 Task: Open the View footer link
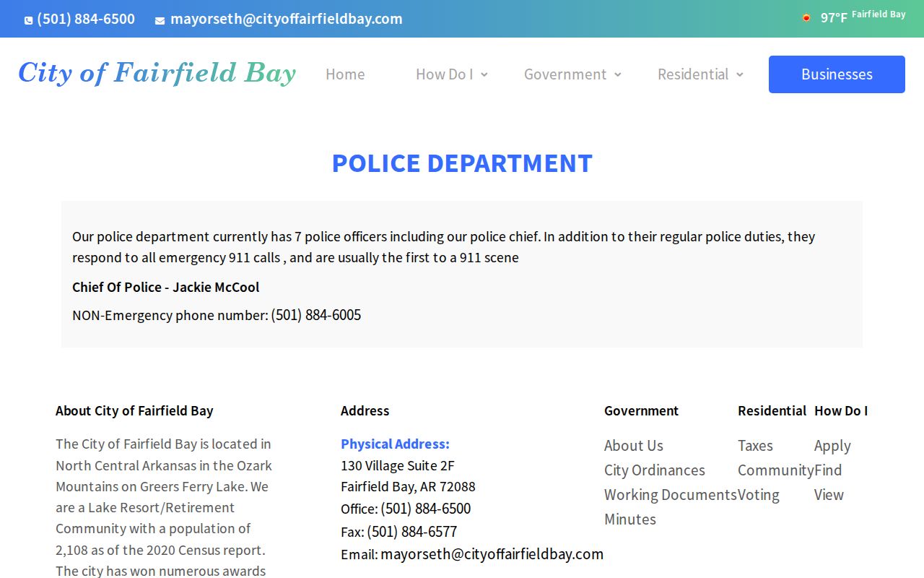[829, 495]
